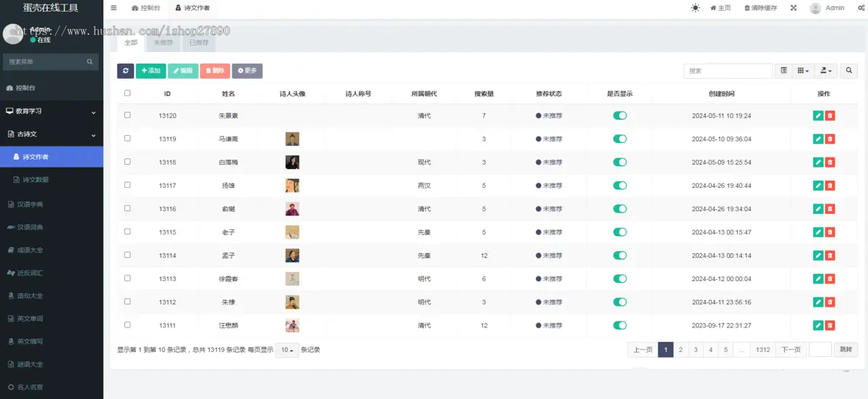This screenshot has width=868, height=399.
Task: Switch to the 控制台 top tab
Action: point(145,8)
